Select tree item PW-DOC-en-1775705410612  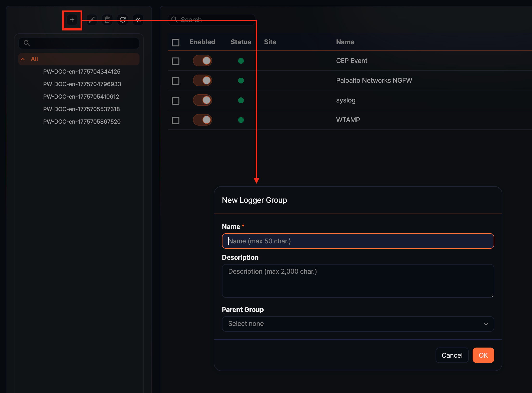(x=81, y=96)
